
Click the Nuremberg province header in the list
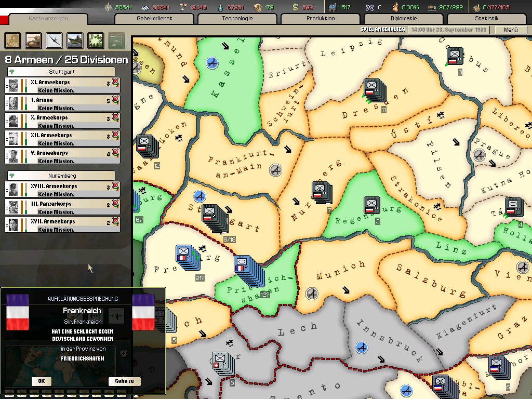pos(62,176)
